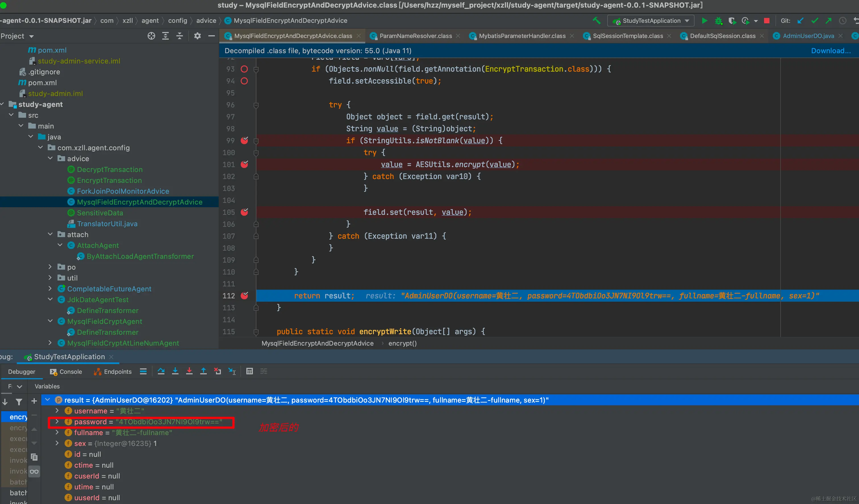This screenshot has height=504, width=859.
Task: Expand the po folder
Action: pyautogui.click(x=50, y=267)
